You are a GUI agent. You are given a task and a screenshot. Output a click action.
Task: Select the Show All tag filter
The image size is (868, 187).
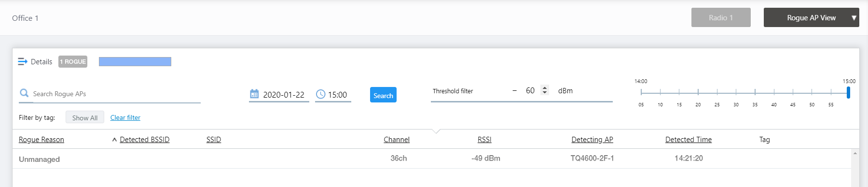coord(85,117)
